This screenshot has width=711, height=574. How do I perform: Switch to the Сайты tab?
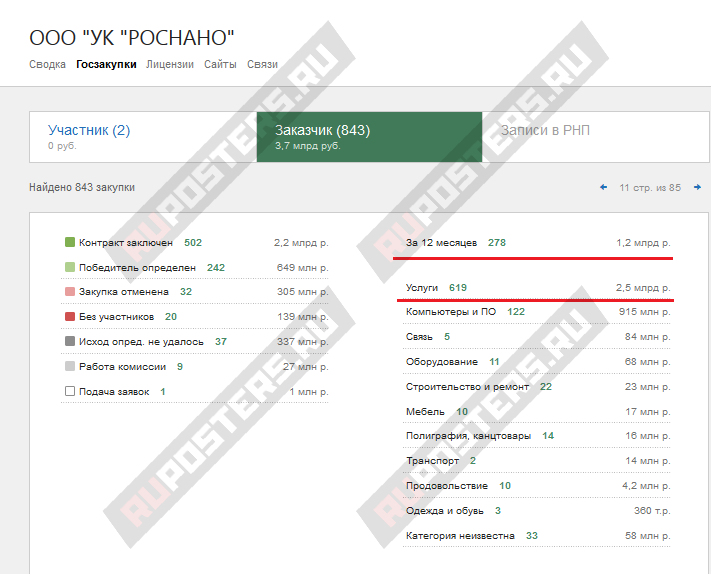[x=220, y=64]
